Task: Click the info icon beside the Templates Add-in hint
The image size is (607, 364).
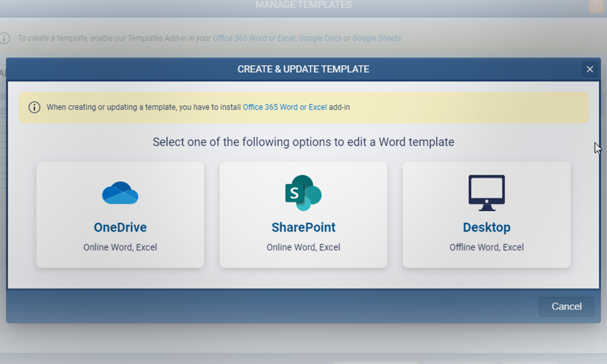Action: (x=5, y=38)
